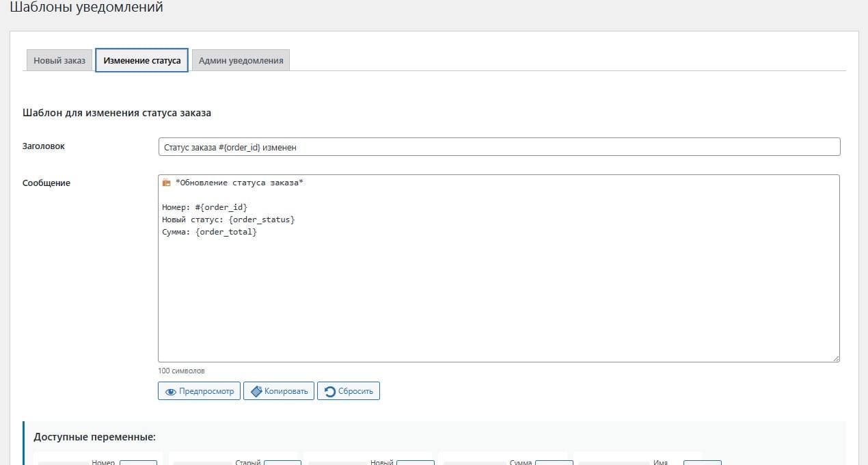The width and height of the screenshot is (868, 465).
Task: Click the package emoji in the message
Action: pos(166,183)
